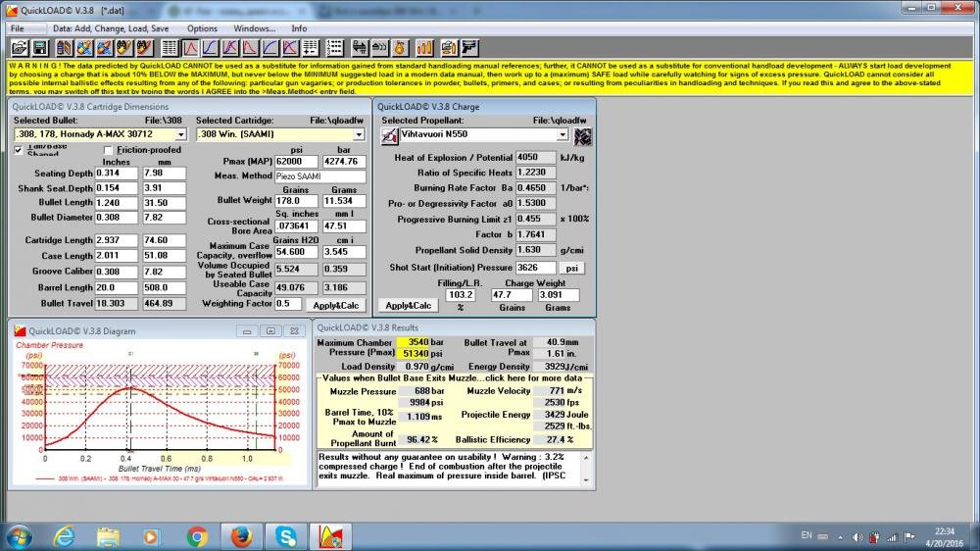This screenshot has height=551, width=980.
Task: Click the pistol icon in the toolbar
Action: pyautogui.click(x=469, y=47)
